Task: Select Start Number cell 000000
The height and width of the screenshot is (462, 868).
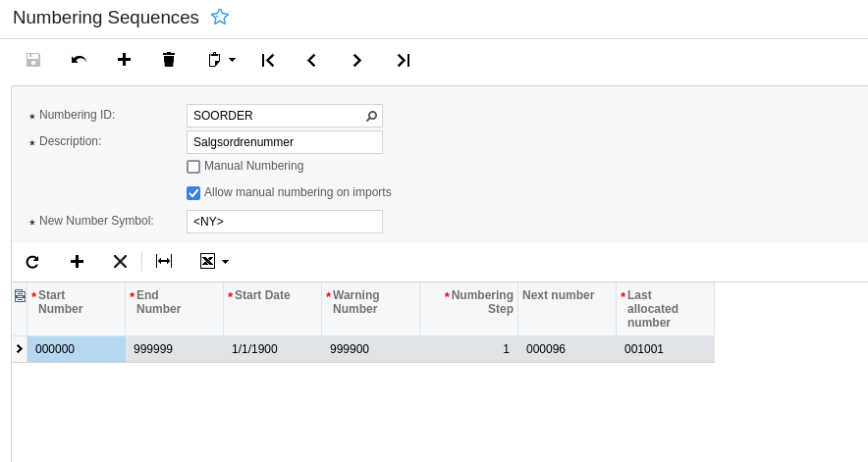Action: [x=77, y=349]
